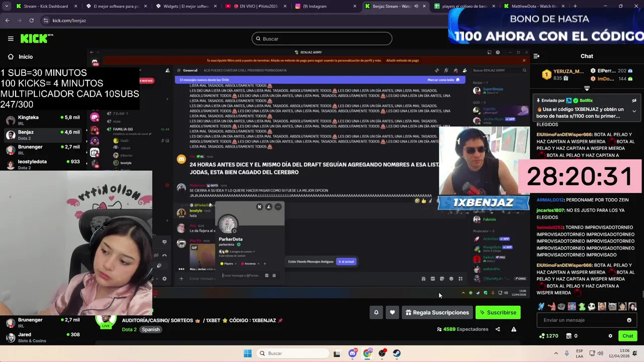Screen dimensions: 644x362
Task: Hide the pinned BotRix message
Action: click(x=634, y=101)
